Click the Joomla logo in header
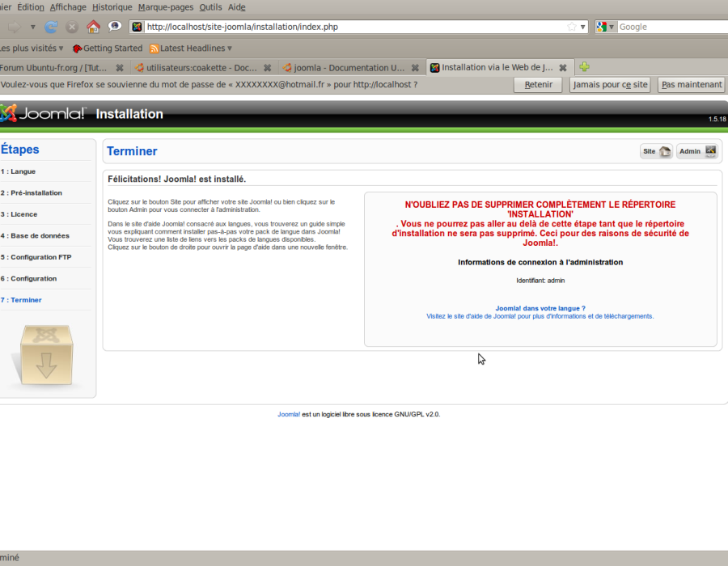728x566 pixels. [43, 114]
